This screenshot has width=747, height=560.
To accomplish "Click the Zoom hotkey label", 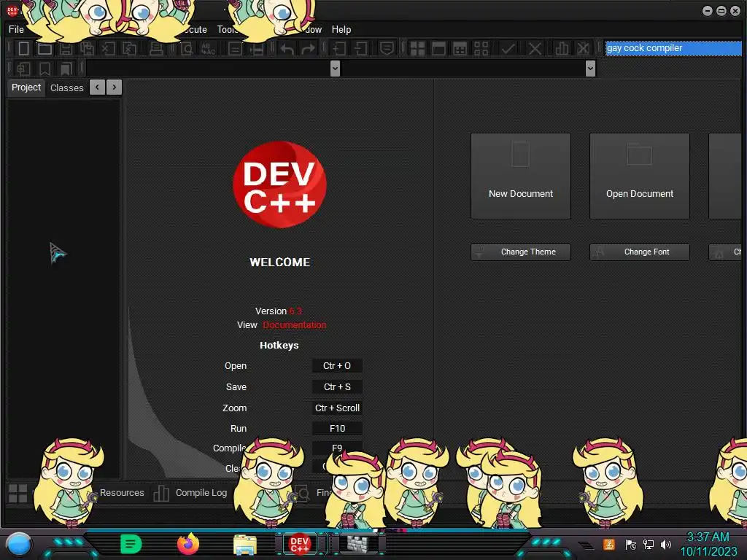I will (x=234, y=408).
